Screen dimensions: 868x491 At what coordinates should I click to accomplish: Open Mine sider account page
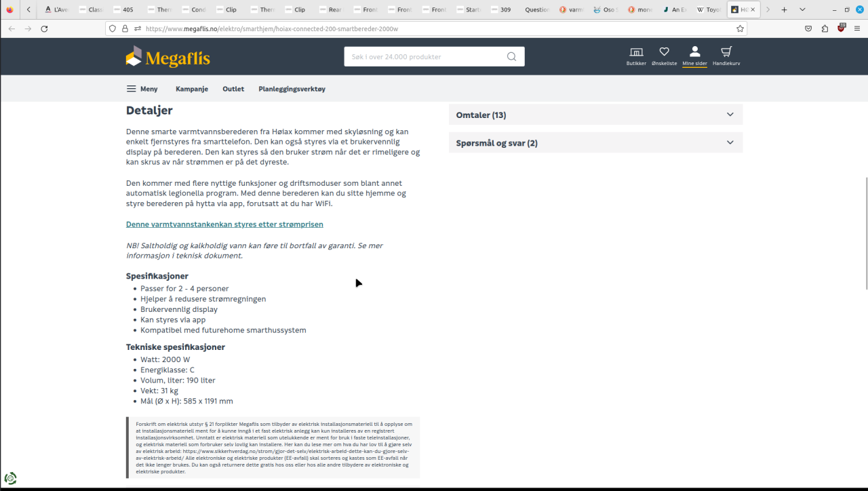point(694,56)
